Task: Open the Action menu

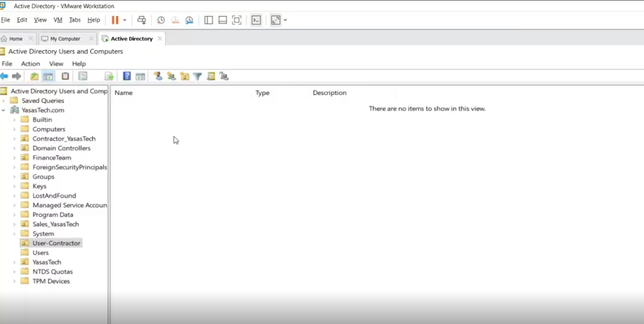Action: pos(30,63)
